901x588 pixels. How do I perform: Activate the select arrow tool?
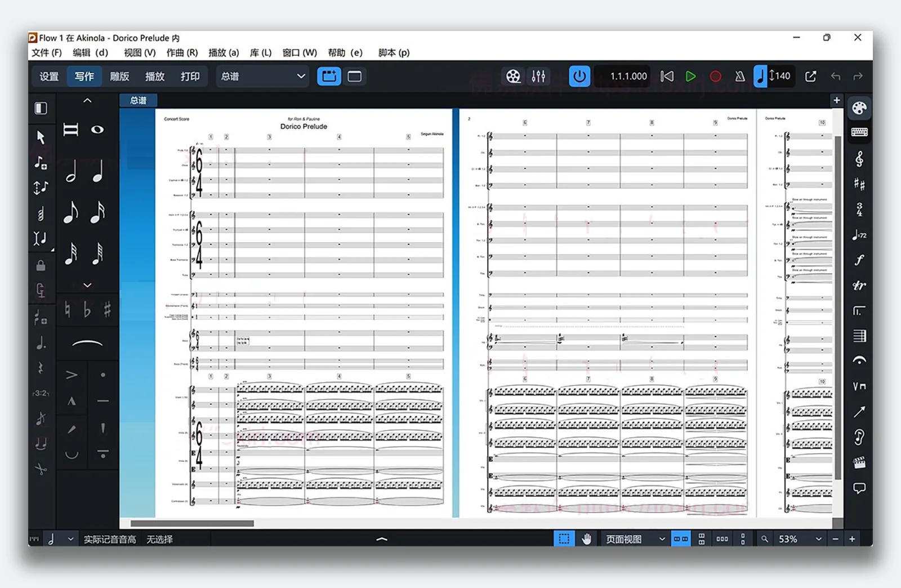coord(41,137)
